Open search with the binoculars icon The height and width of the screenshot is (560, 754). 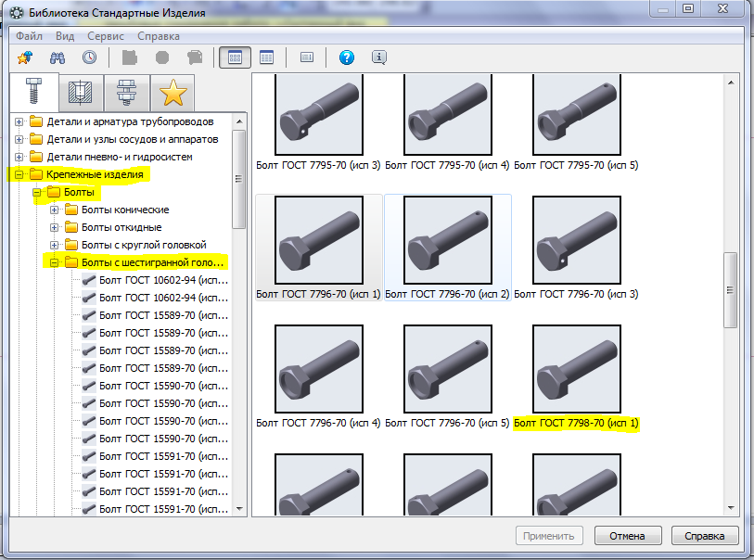pos(58,57)
